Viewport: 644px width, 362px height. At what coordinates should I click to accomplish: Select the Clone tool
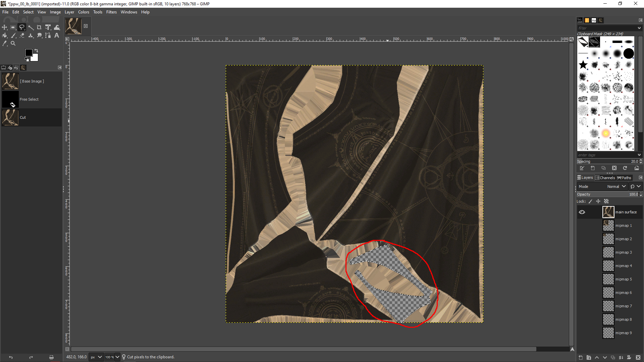coord(31,35)
